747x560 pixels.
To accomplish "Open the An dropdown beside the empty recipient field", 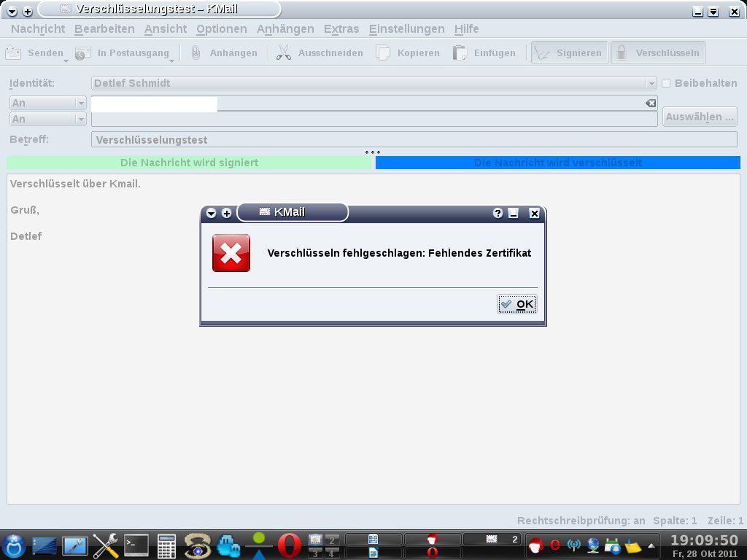I will [x=47, y=119].
